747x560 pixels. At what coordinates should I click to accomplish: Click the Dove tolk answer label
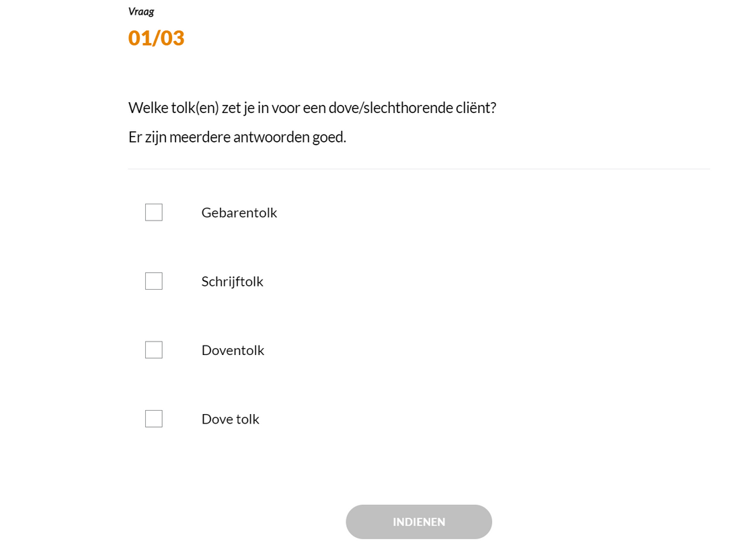230,419
